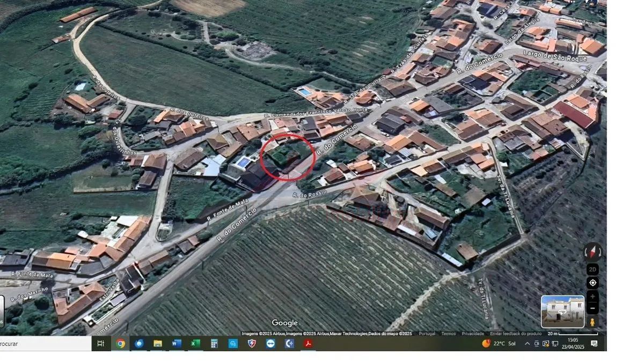Screen dimensions: 644x362
Task: Open the Street View house thumbnail
Action: tap(562, 312)
